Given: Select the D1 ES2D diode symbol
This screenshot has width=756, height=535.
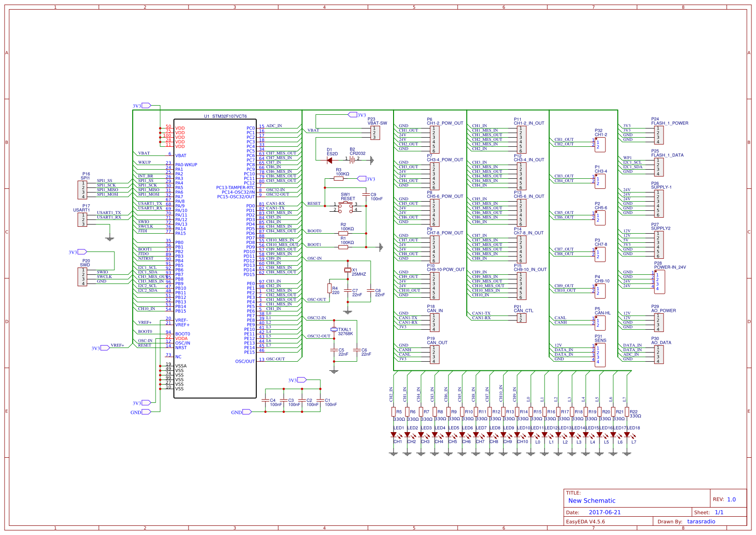Looking at the screenshot, I should point(329,160).
